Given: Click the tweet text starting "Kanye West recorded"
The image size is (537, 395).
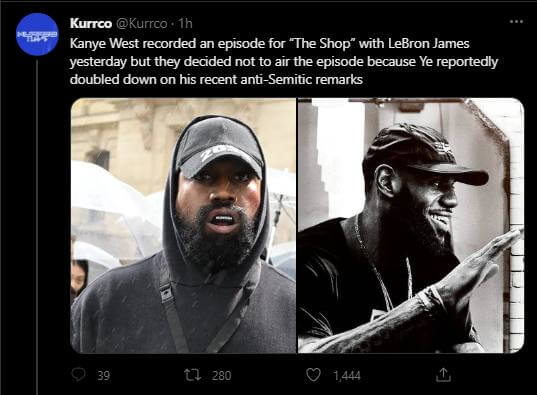Looking at the screenshot, I should coord(284,61).
